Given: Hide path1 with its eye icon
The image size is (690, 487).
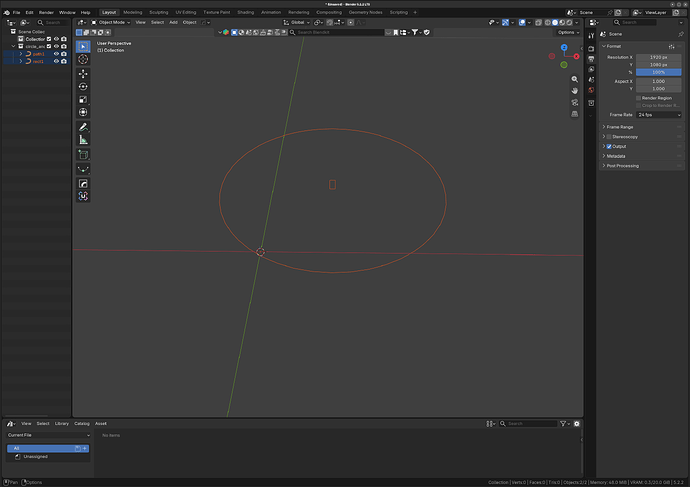Looking at the screenshot, I should pos(56,54).
